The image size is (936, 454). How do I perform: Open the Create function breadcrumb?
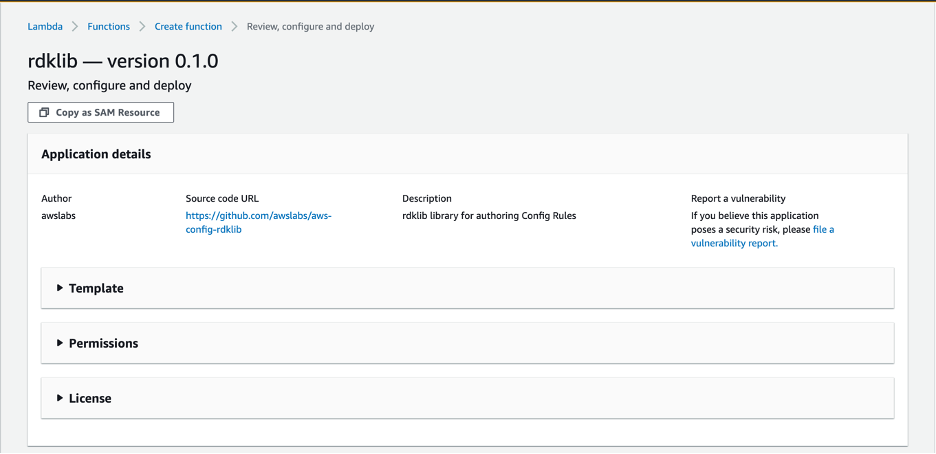click(x=188, y=27)
